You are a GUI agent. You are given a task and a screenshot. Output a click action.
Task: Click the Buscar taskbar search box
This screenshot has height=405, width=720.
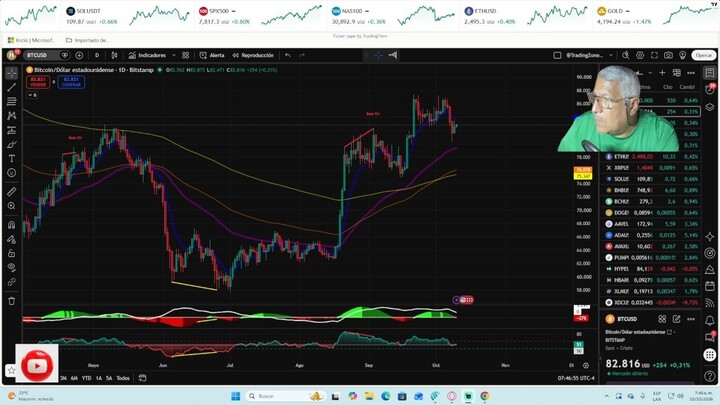point(285,396)
